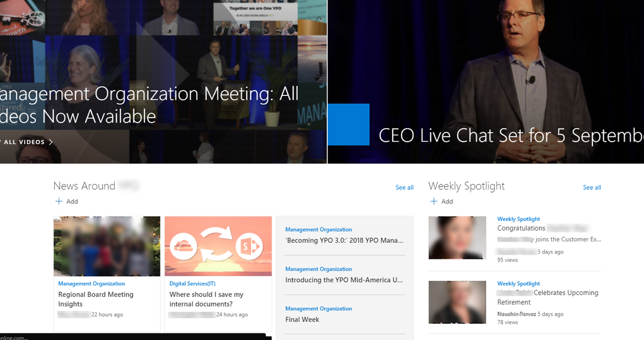Click the '78 views' count
Viewport: 644px width, 340px height.
point(507,323)
